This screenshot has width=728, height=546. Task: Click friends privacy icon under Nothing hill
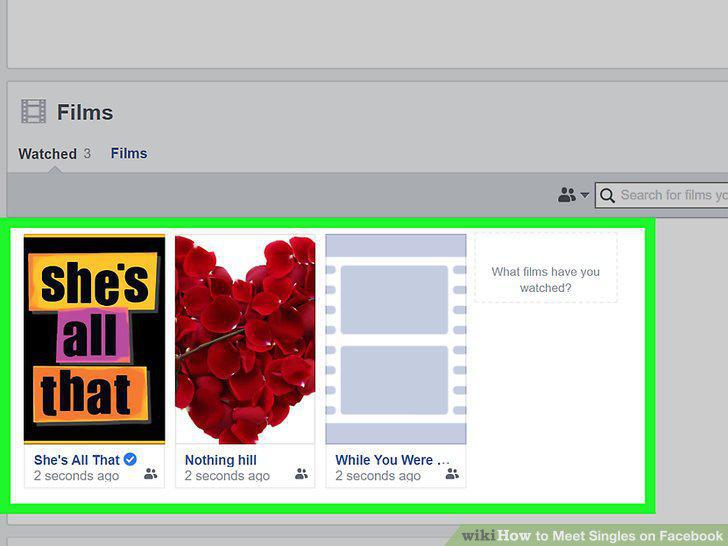[301, 474]
